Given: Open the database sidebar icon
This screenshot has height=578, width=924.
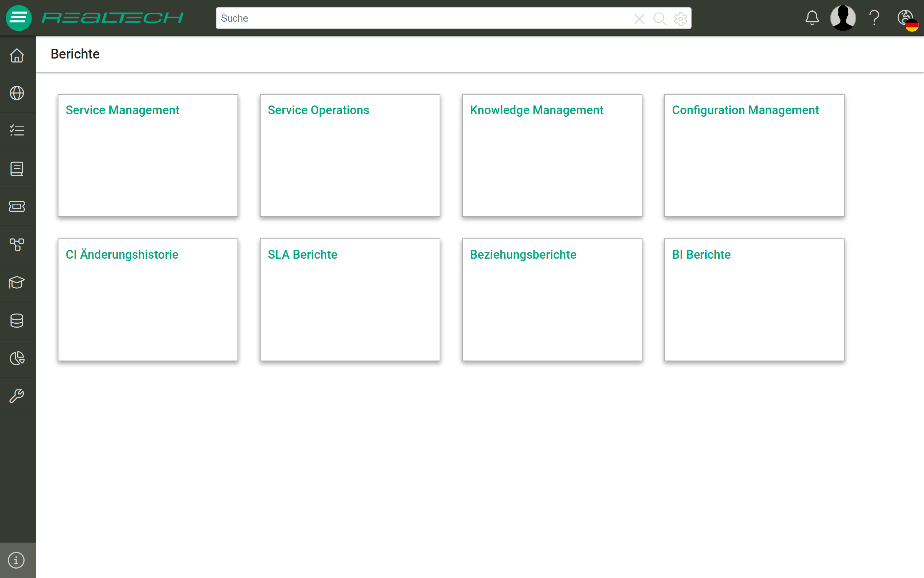Looking at the screenshot, I should (17, 320).
